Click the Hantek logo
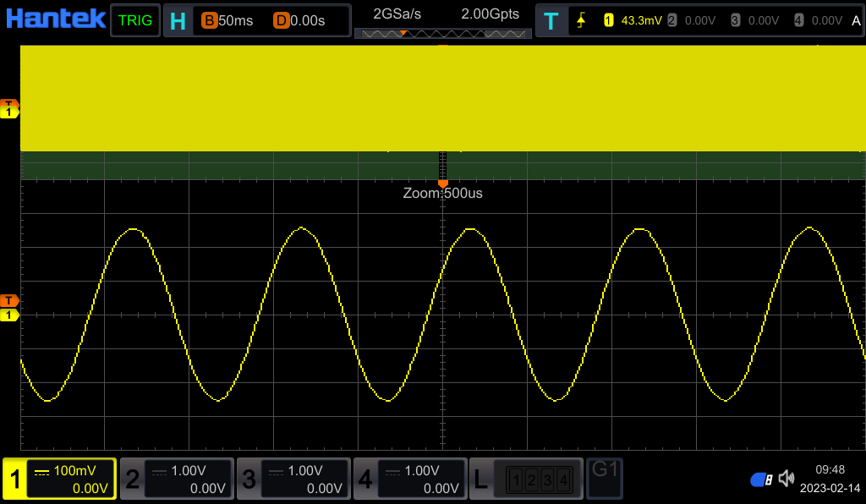Screen dimensions: 866x504 (55, 19)
